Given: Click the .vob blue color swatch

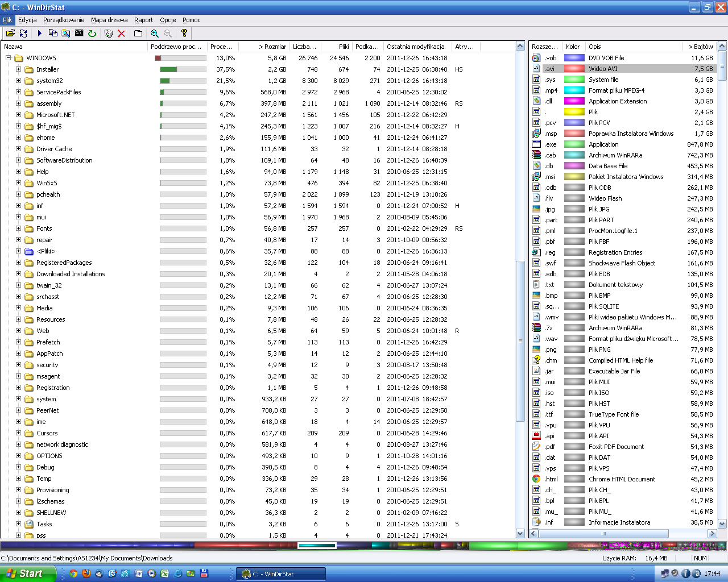Looking at the screenshot, I should (x=574, y=58).
